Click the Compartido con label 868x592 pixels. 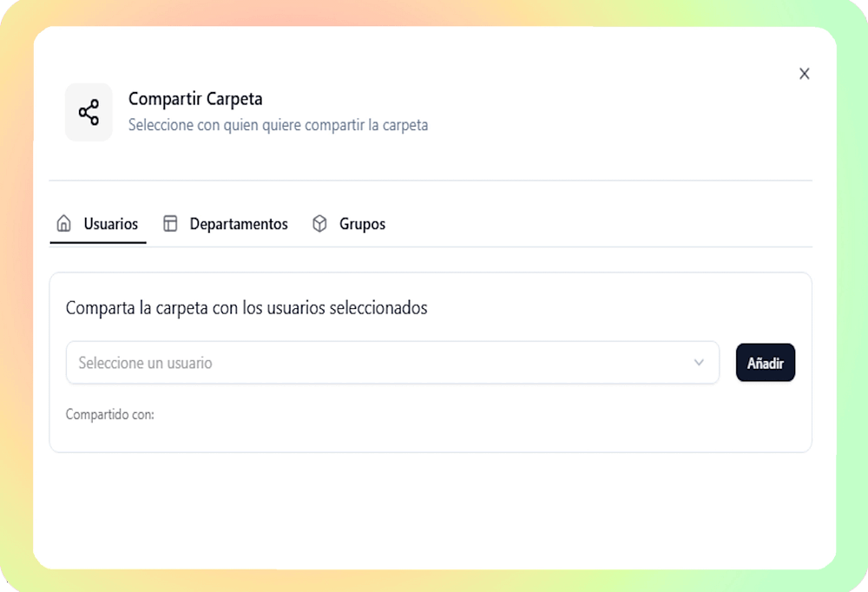[x=110, y=415]
